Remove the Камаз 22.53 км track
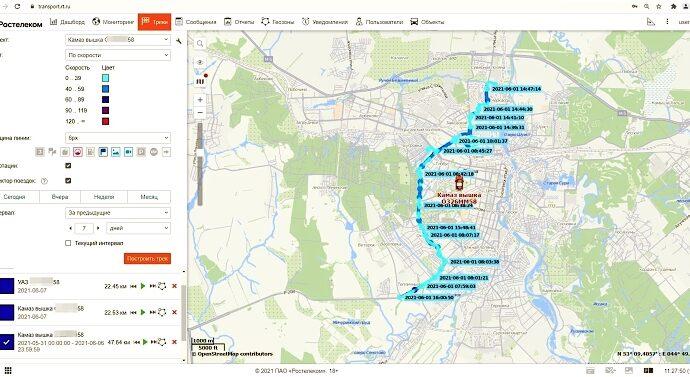The width and height of the screenshot is (690, 377). (174, 312)
